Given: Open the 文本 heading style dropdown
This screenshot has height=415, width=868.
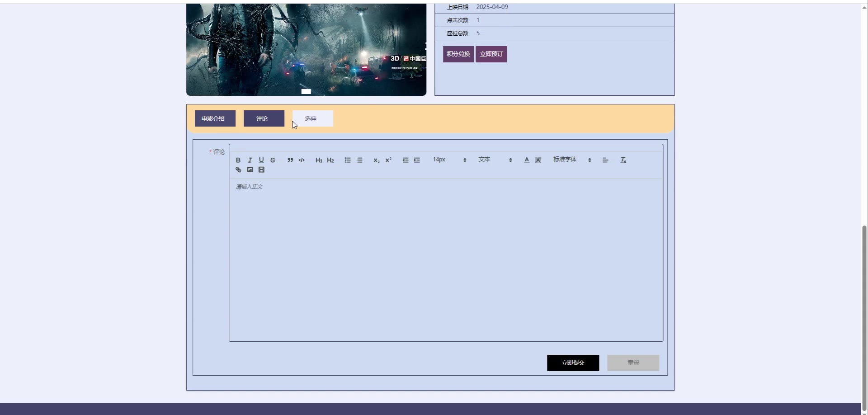Looking at the screenshot, I should (495, 160).
